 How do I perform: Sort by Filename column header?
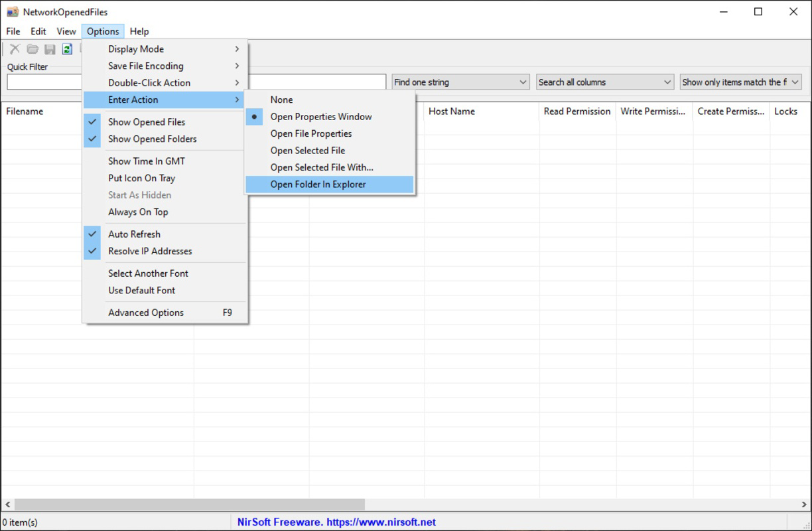coord(42,112)
